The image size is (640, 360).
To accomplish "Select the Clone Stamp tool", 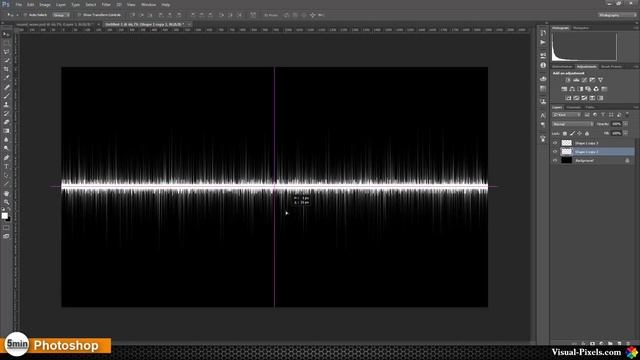I will 6,104.
